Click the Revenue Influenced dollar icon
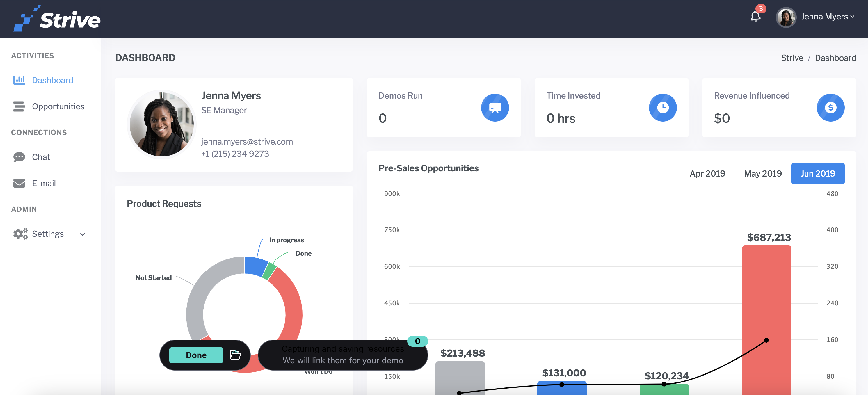Image resolution: width=868 pixels, height=395 pixels. click(830, 108)
